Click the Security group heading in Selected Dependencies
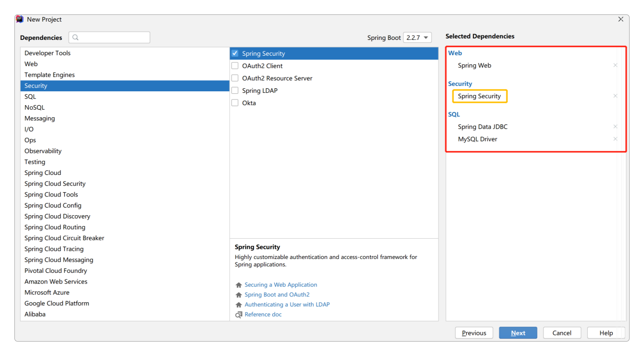This screenshot has height=356, width=644. 460,84
